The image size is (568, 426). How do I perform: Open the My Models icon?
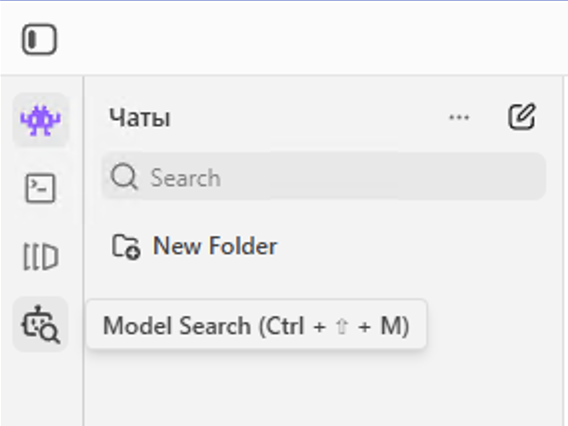coord(41,256)
